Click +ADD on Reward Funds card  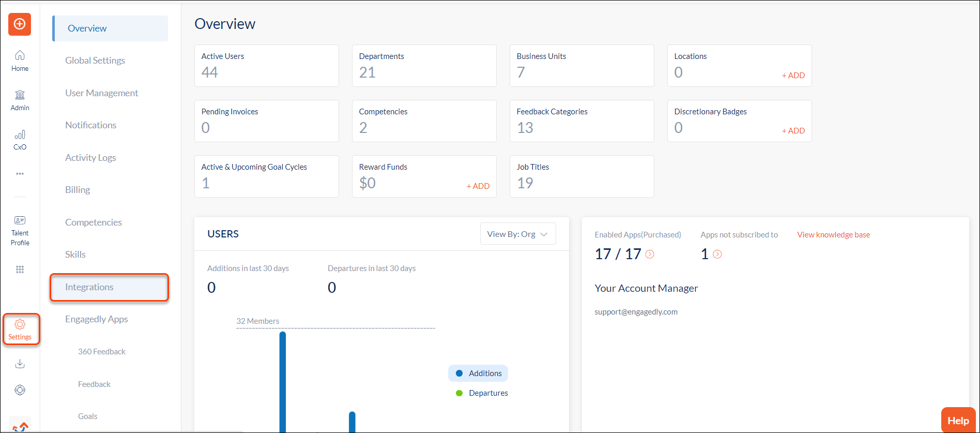[x=478, y=186]
